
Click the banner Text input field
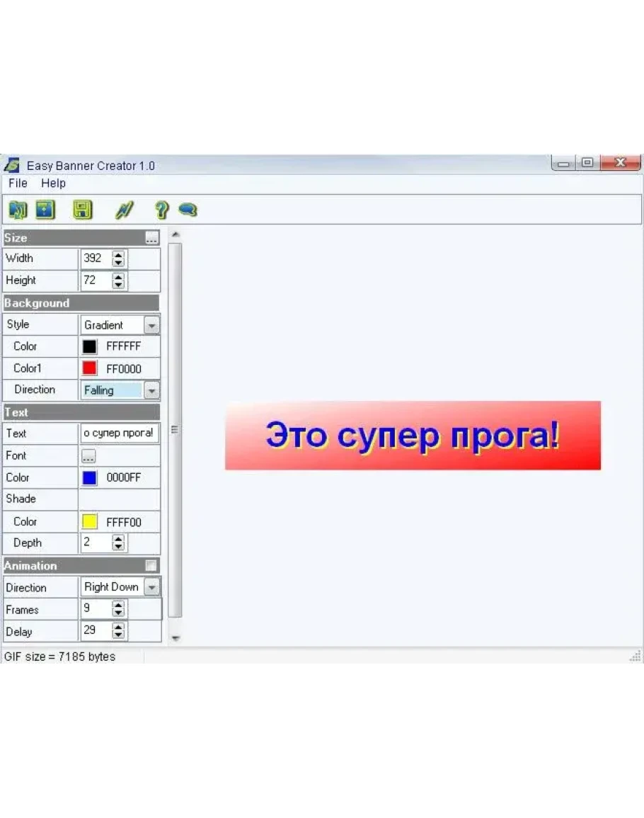tap(119, 433)
